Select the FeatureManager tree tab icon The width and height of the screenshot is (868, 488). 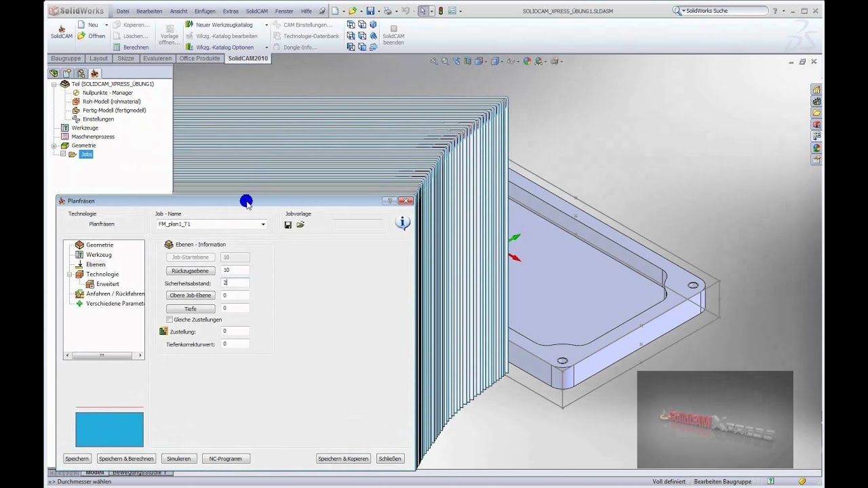click(54, 73)
